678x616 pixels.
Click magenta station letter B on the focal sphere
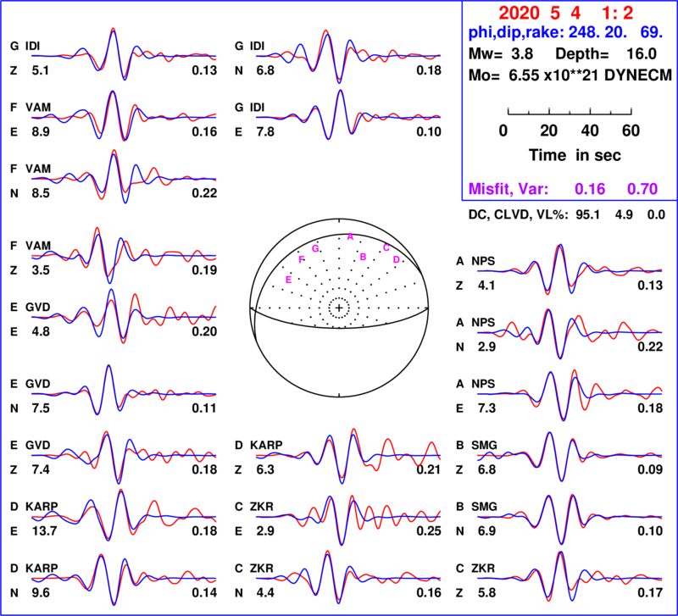[364, 257]
